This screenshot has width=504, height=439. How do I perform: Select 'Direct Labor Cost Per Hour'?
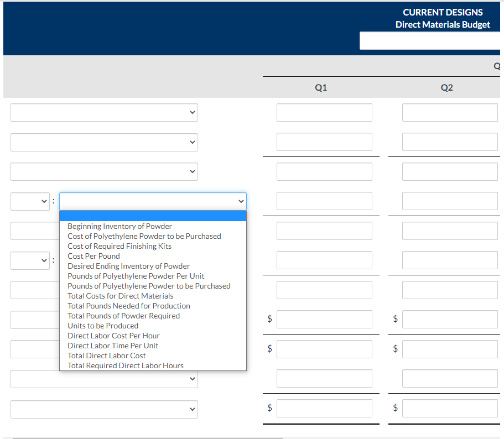[153, 336]
